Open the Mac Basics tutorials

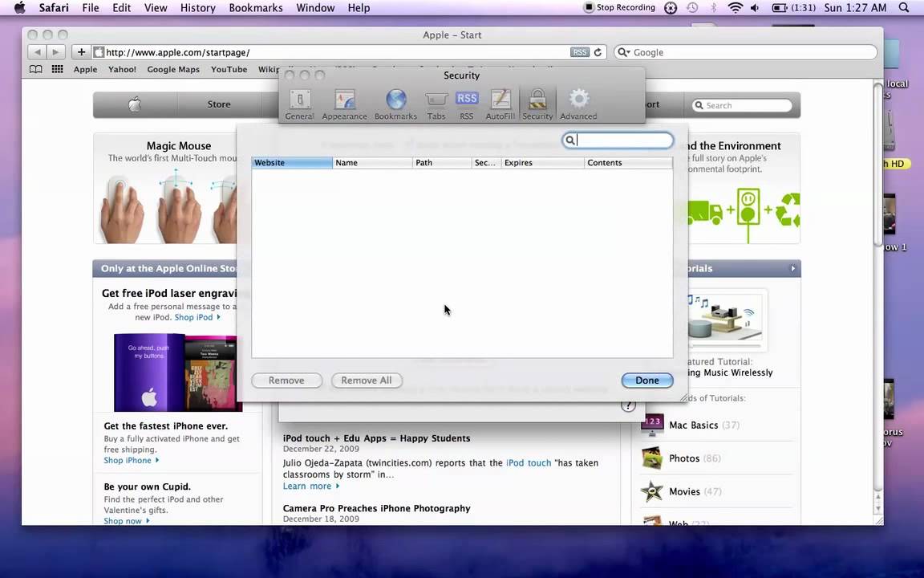point(693,425)
